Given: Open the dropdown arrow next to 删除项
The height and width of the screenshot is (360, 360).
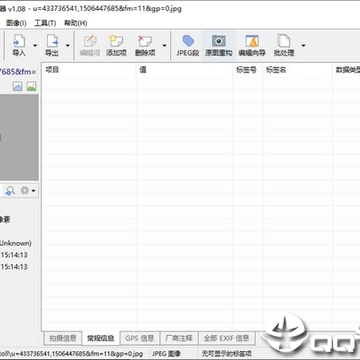Looking at the screenshot, I should pyautogui.click(x=164, y=46).
